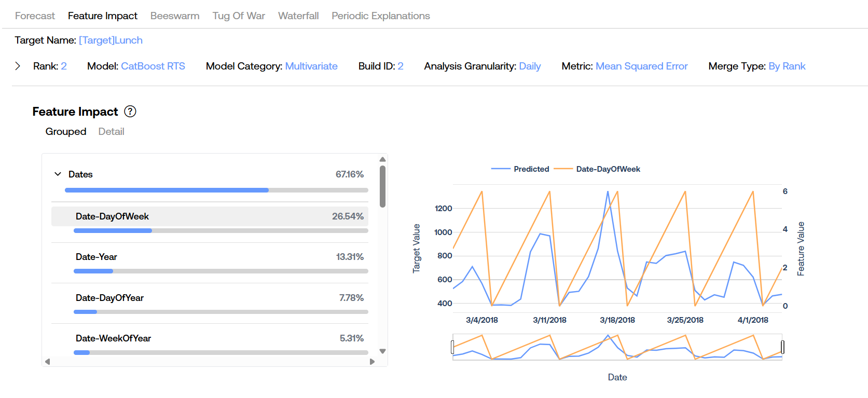Click the CatBoost RTS model link
The height and width of the screenshot is (398, 868).
point(153,66)
